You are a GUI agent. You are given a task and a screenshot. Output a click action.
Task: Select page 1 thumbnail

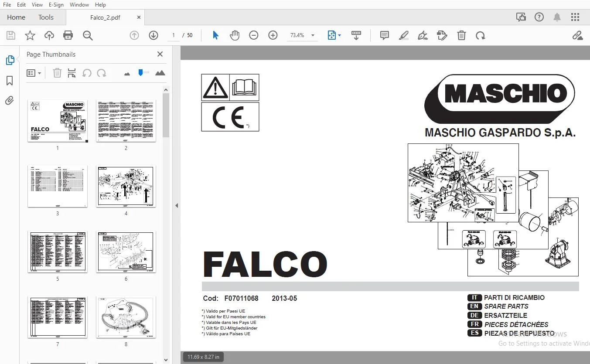pyautogui.click(x=58, y=121)
